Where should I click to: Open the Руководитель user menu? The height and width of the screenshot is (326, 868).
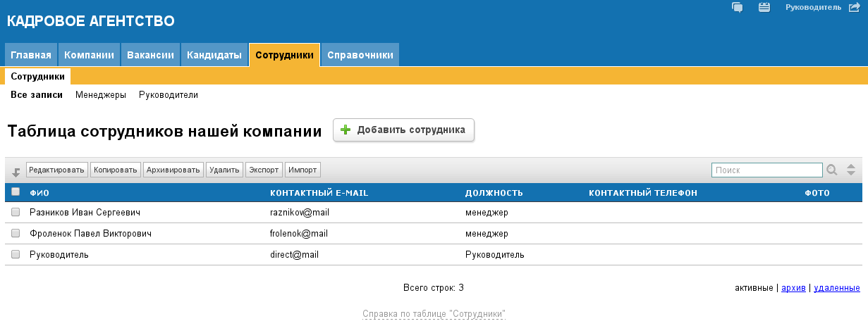pyautogui.click(x=813, y=8)
